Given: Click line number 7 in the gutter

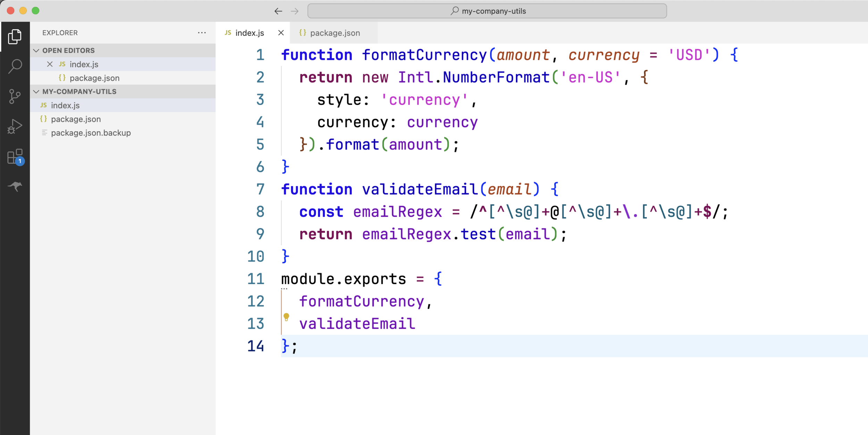Looking at the screenshot, I should tap(260, 189).
